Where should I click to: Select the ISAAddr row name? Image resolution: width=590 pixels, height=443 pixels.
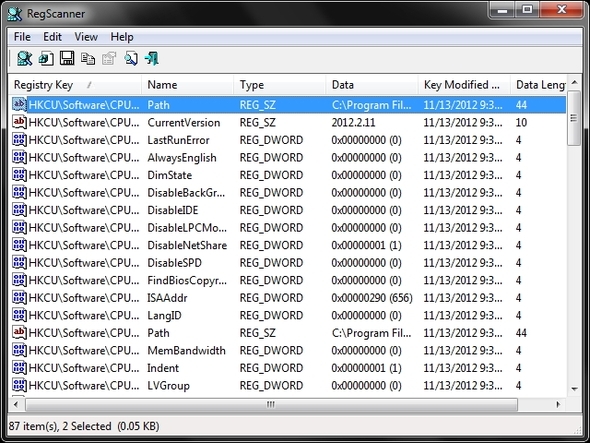pos(167,298)
